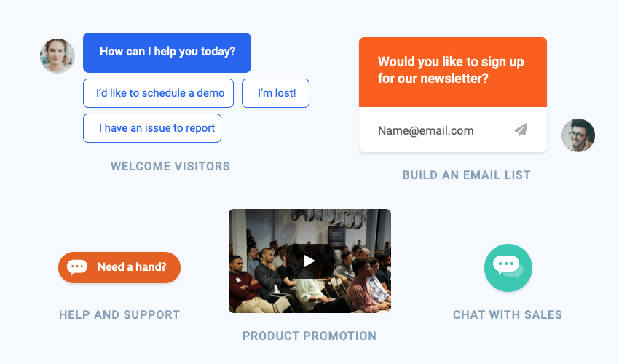Select "I'd like to schedule a demo"
Viewport: 619px width, 364px height.
pos(158,93)
